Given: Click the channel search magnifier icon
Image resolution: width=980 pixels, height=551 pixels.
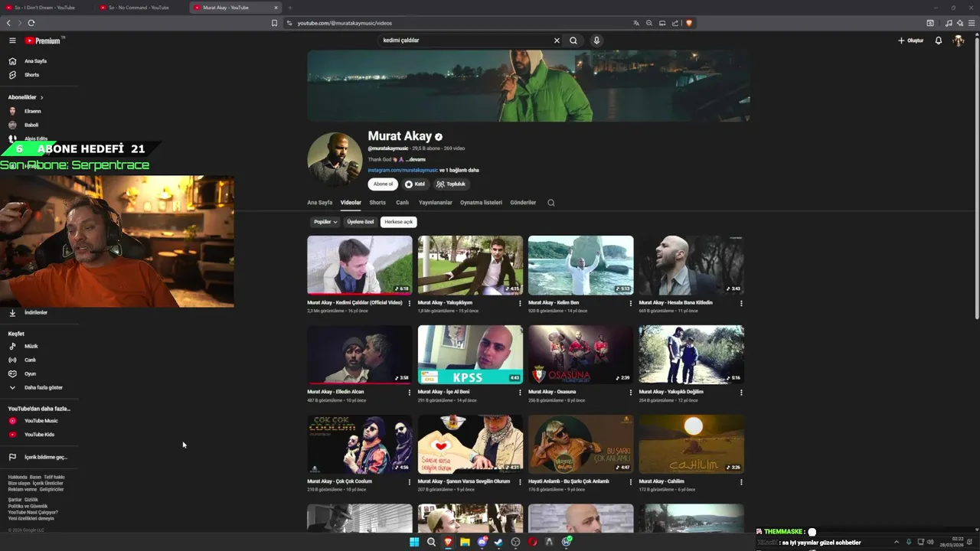Looking at the screenshot, I should tap(550, 203).
